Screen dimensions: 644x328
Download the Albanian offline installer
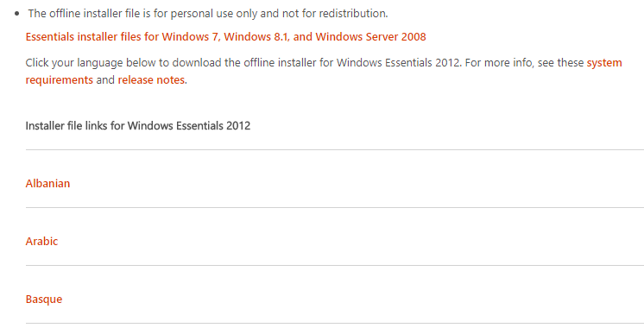click(47, 183)
